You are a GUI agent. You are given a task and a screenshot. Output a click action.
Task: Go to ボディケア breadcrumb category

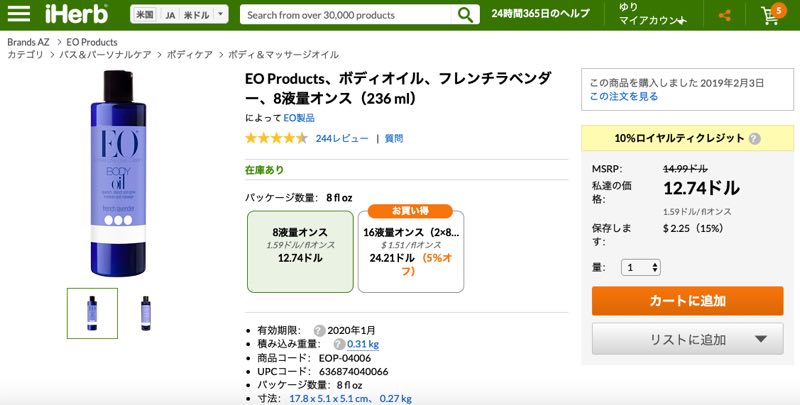click(x=194, y=55)
